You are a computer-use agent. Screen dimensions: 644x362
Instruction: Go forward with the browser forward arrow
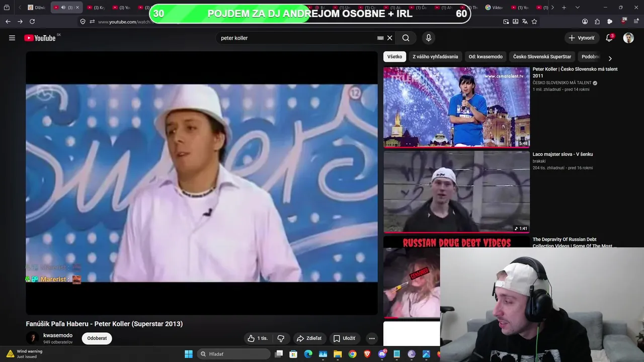click(20, 22)
